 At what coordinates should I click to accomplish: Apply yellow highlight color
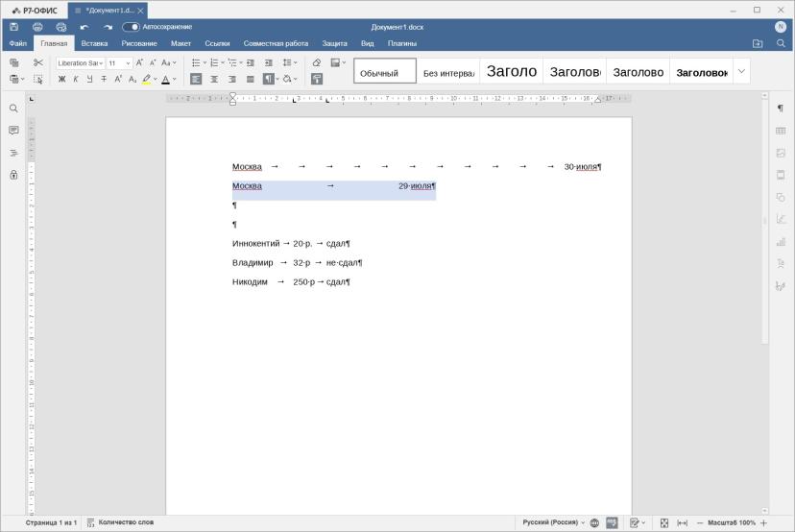tap(147, 79)
